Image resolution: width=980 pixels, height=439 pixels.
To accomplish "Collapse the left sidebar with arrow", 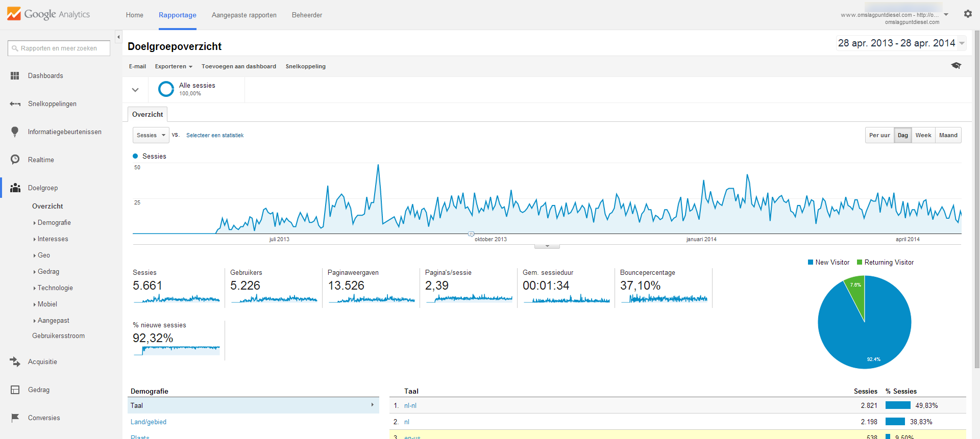I will pos(118,37).
